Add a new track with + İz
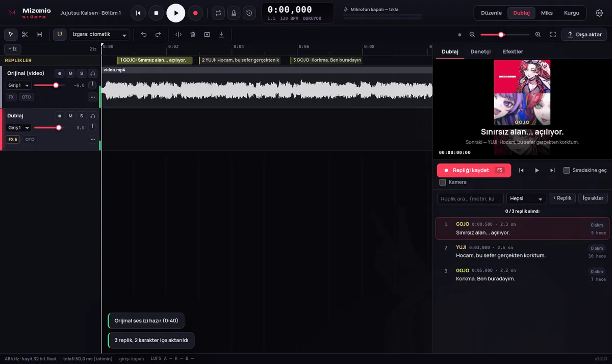Image resolution: width=612 pixels, height=364 pixels. pyautogui.click(x=13, y=48)
